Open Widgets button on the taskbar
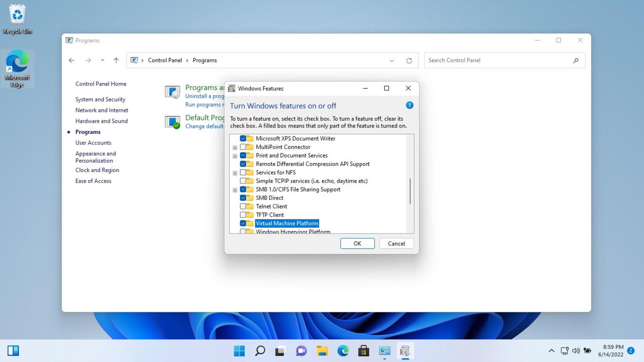 point(13,351)
